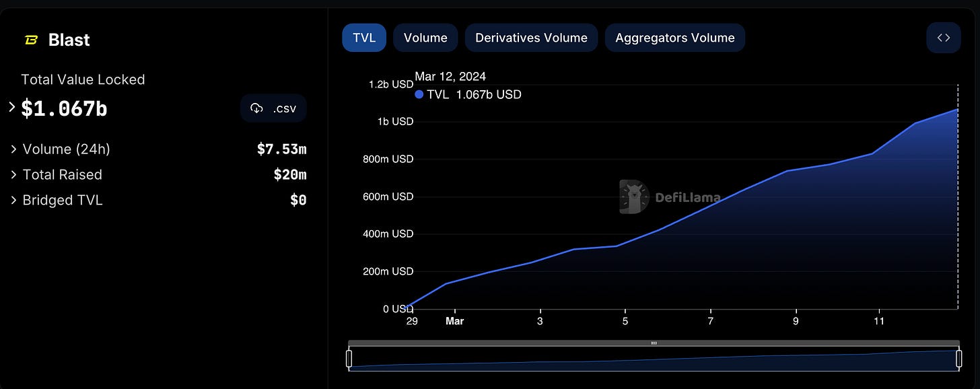Switch to the Derivatives Volume tab
This screenshot has width=980, height=389.
[531, 38]
